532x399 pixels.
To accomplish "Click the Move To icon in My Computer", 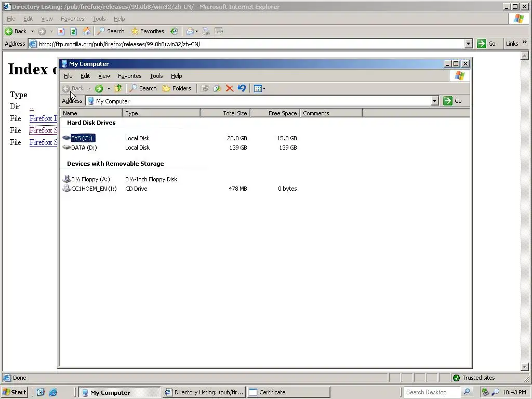I will pyautogui.click(x=205, y=88).
